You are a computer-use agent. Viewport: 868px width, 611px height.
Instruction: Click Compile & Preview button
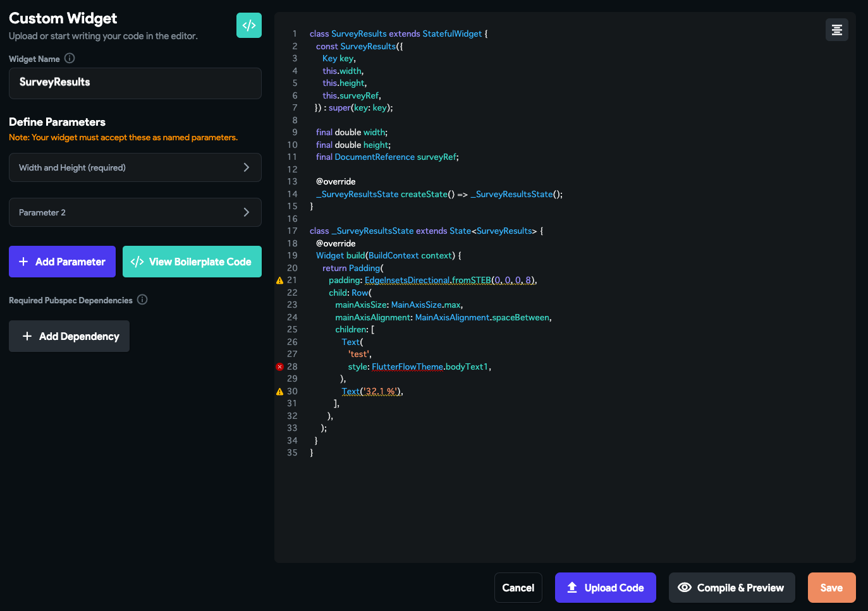[x=731, y=588]
